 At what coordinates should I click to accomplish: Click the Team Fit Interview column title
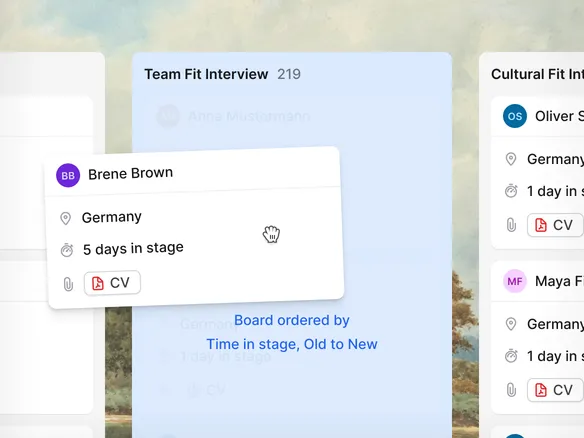pyautogui.click(x=206, y=74)
